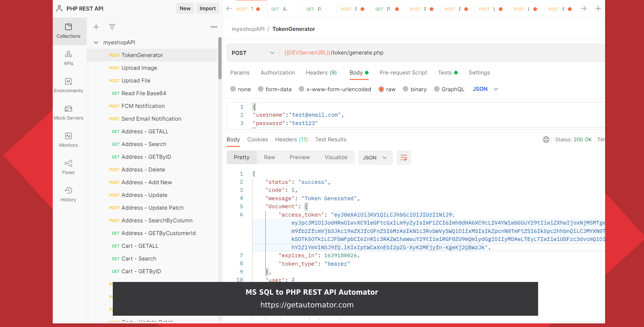This screenshot has width=644, height=327.
Task: Open the Collections sidebar panel
Action: tap(68, 31)
